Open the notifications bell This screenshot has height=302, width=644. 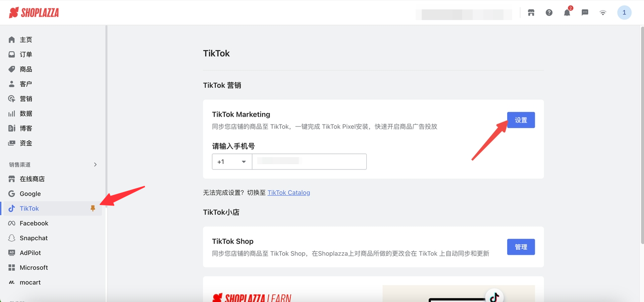tap(567, 13)
